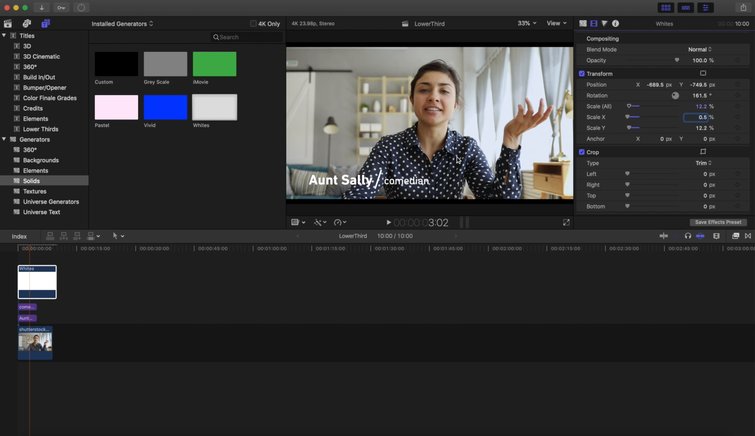Click the Rotation dial control
Image resolution: width=755 pixels, height=436 pixels.
675,95
